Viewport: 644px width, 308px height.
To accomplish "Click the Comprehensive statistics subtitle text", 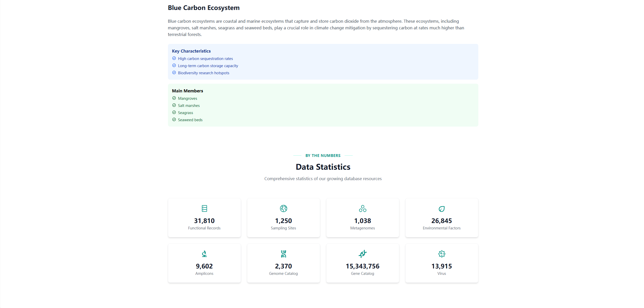I will [x=323, y=179].
